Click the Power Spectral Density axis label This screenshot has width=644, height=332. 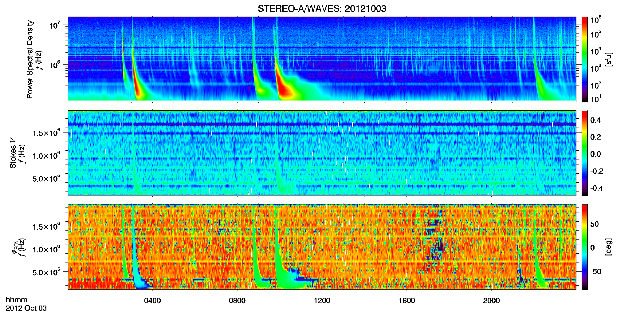pyautogui.click(x=30, y=59)
